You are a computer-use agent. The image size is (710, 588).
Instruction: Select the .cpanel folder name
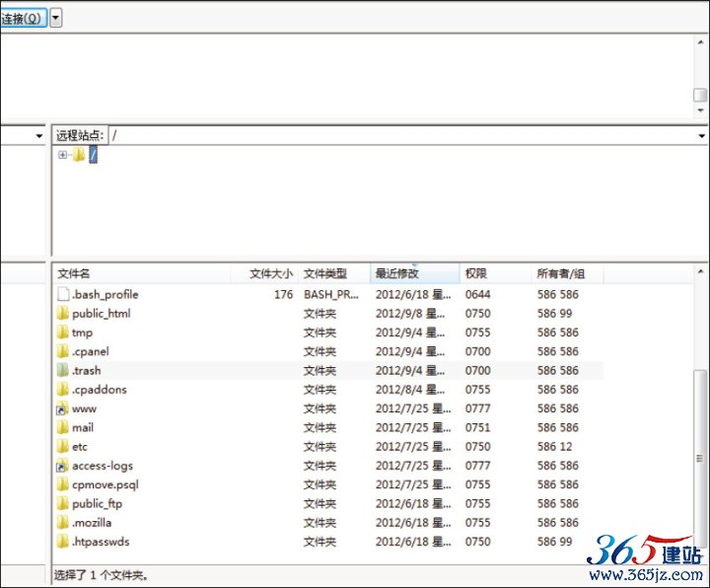click(91, 351)
